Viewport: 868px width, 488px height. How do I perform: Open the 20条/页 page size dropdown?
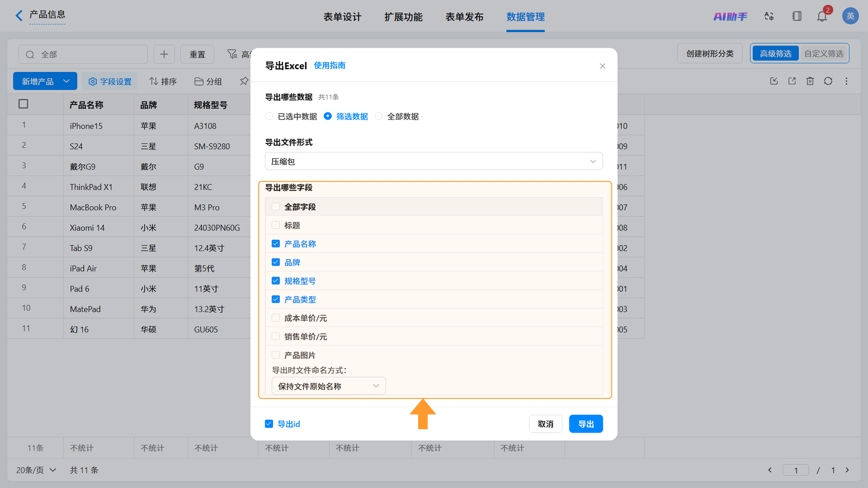pyautogui.click(x=36, y=470)
